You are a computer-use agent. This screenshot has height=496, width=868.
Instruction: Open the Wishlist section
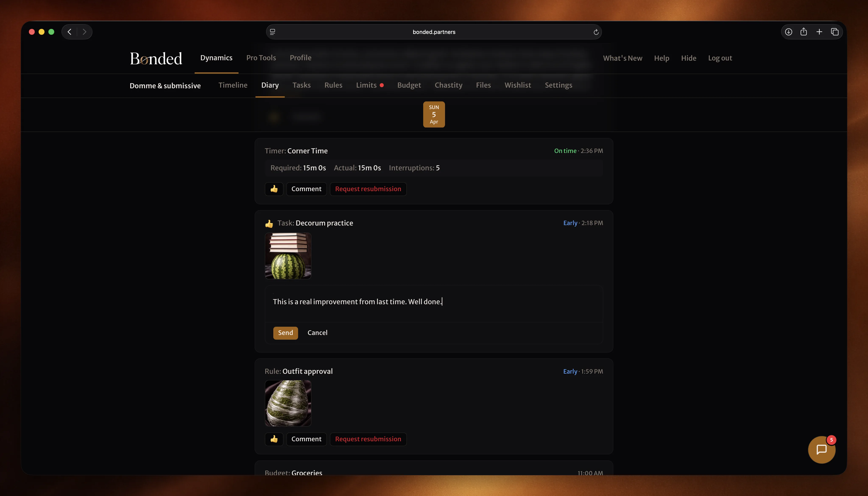(x=518, y=85)
